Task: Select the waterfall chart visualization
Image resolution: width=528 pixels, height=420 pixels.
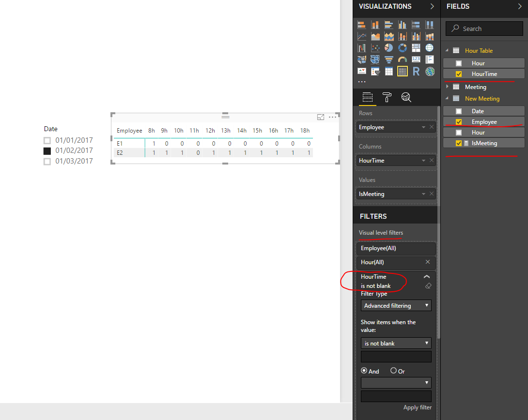Action: point(362,48)
